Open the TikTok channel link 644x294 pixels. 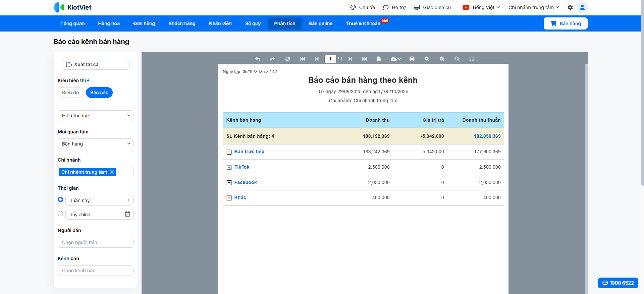tap(242, 167)
